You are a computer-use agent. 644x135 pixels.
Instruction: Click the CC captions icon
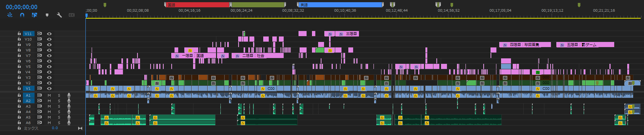72,15
